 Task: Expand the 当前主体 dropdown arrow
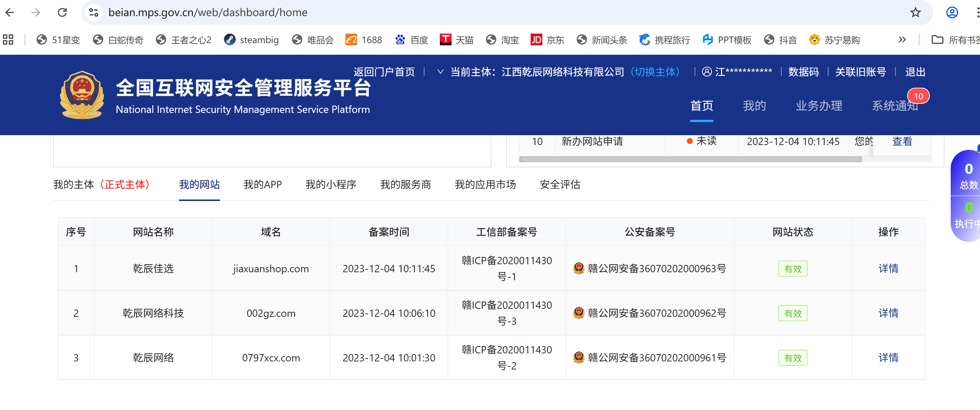point(440,71)
